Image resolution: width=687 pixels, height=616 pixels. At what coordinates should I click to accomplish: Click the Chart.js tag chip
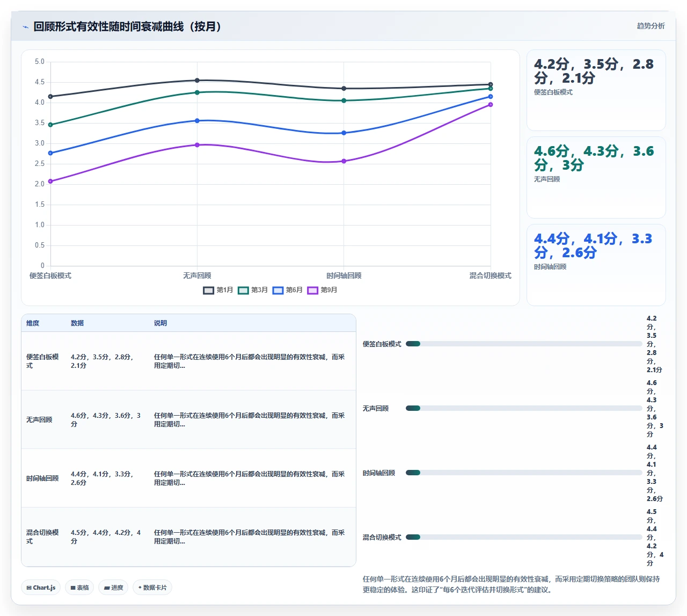pos(41,588)
